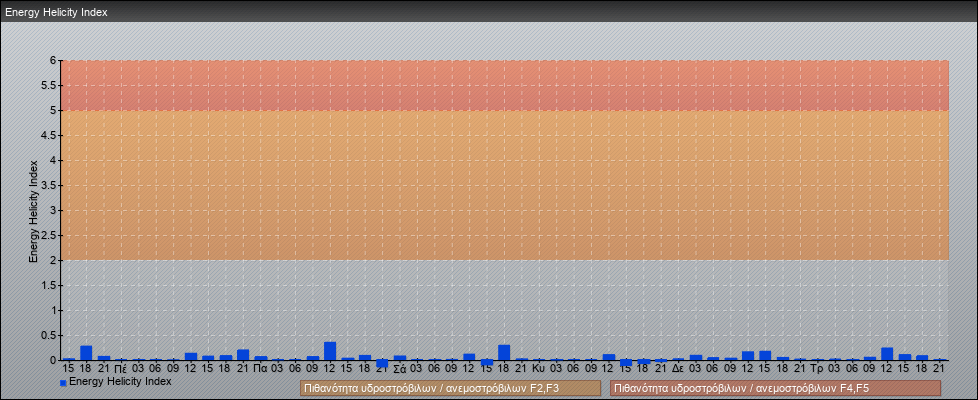Click the 1.5 value on the y-axis
The height and width of the screenshot is (400, 978).
point(49,285)
